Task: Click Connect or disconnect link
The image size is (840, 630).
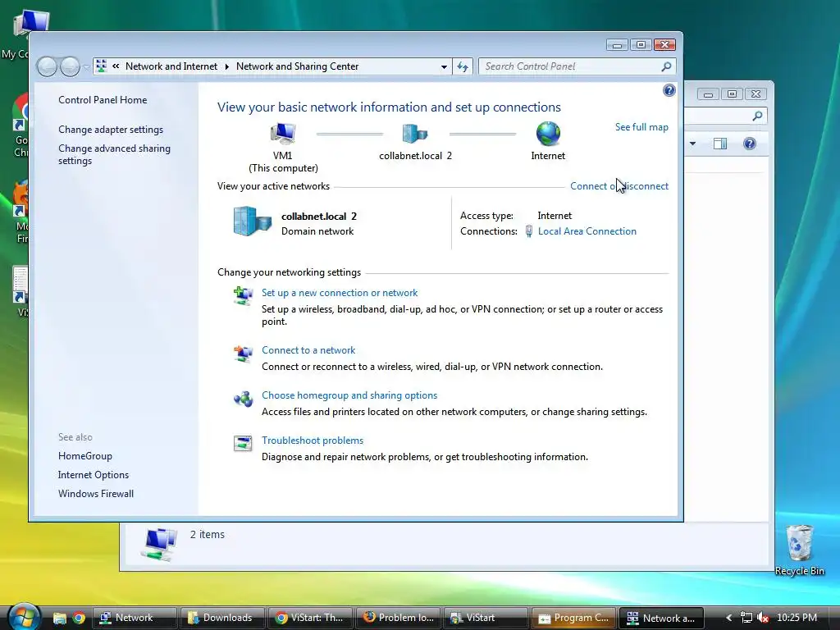Action: coord(619,186)
